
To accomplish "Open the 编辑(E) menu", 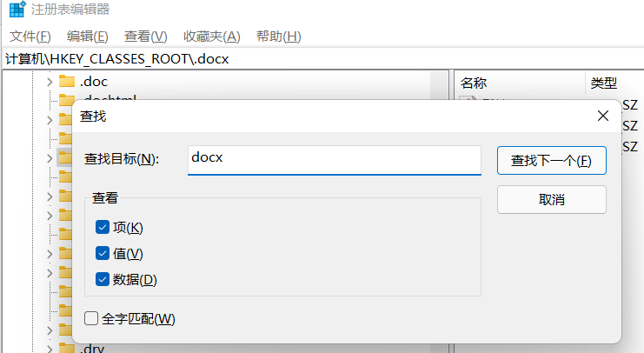I will click(88, 37).
